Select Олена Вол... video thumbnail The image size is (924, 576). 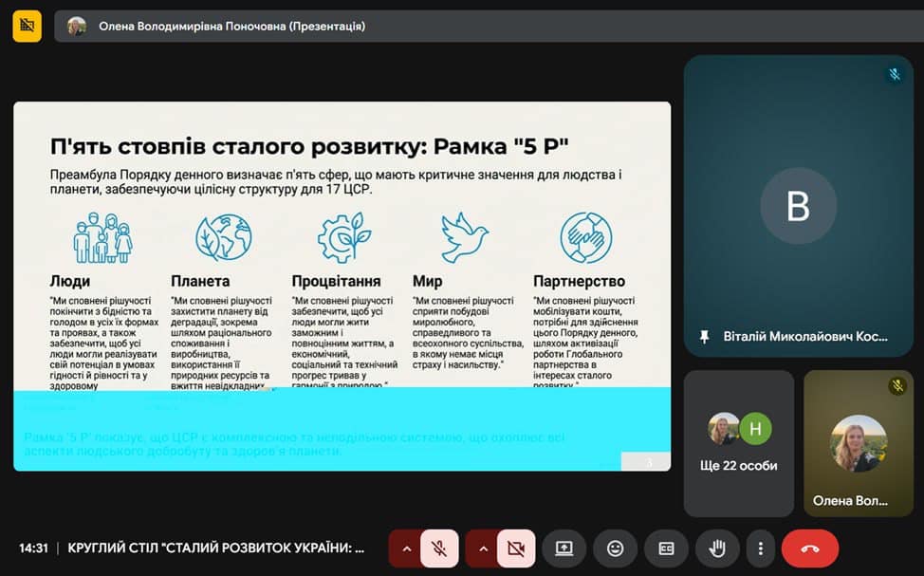pos(858,443)
